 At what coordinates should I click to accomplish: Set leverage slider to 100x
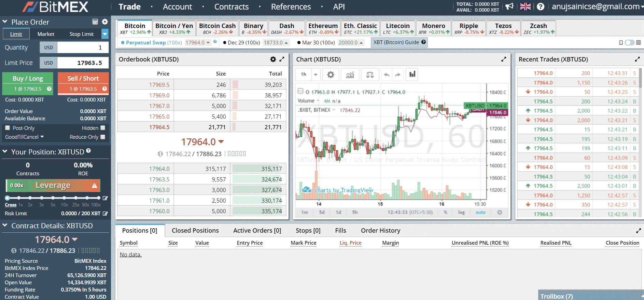tap(99, 198)
